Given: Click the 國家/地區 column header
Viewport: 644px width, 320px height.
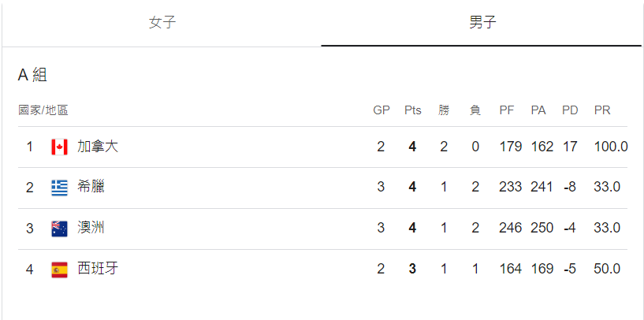Looking at the screenshot, I should 43,110.
